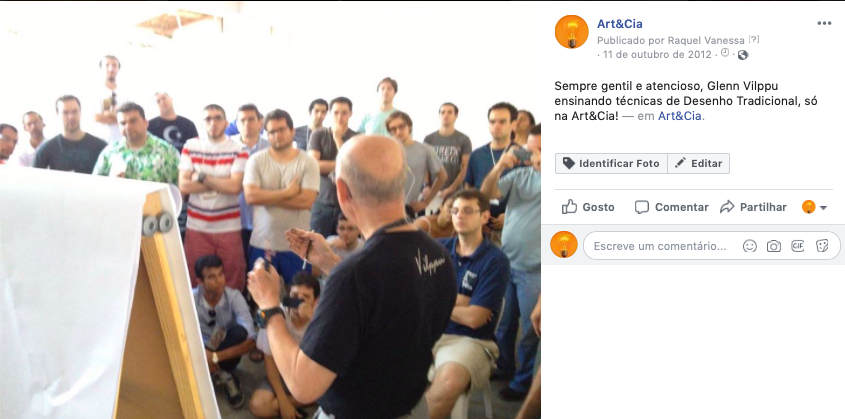Insert a GIF into the comment

(798, 246)
